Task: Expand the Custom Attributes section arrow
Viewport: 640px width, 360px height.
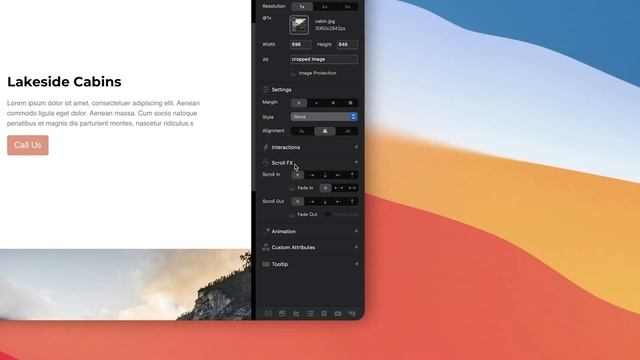Action: pyautogui.click(x=356, y=247)
